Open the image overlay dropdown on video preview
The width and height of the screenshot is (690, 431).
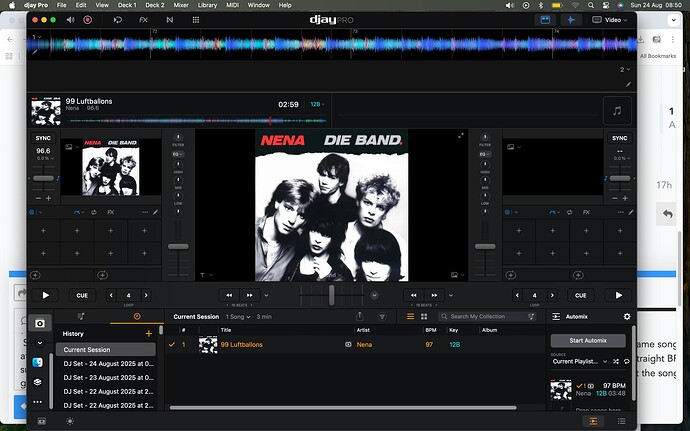point(458,275)
